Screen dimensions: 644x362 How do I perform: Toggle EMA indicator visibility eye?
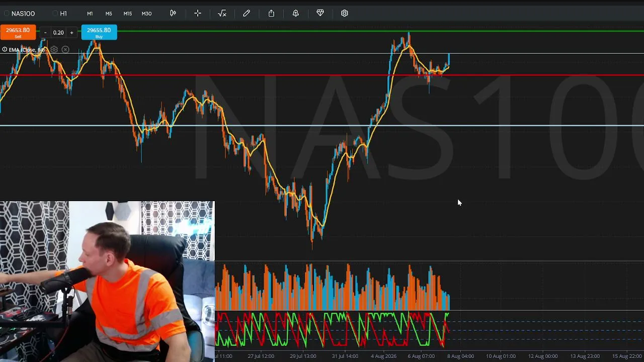pyautogui.click(x=5, y=49)
